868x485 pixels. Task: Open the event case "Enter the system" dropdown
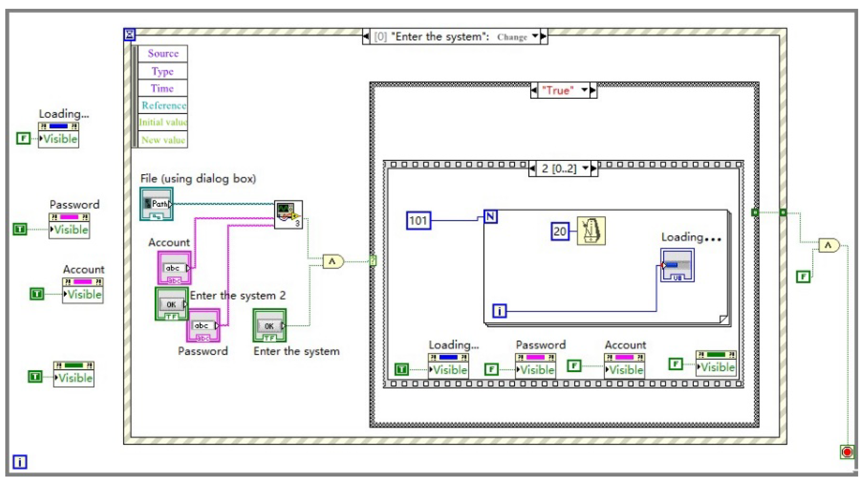(x=535, y=36)
